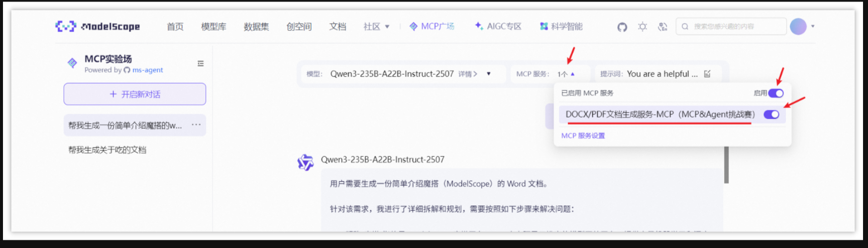Click the ms-agent link

[x=148, y=70]
